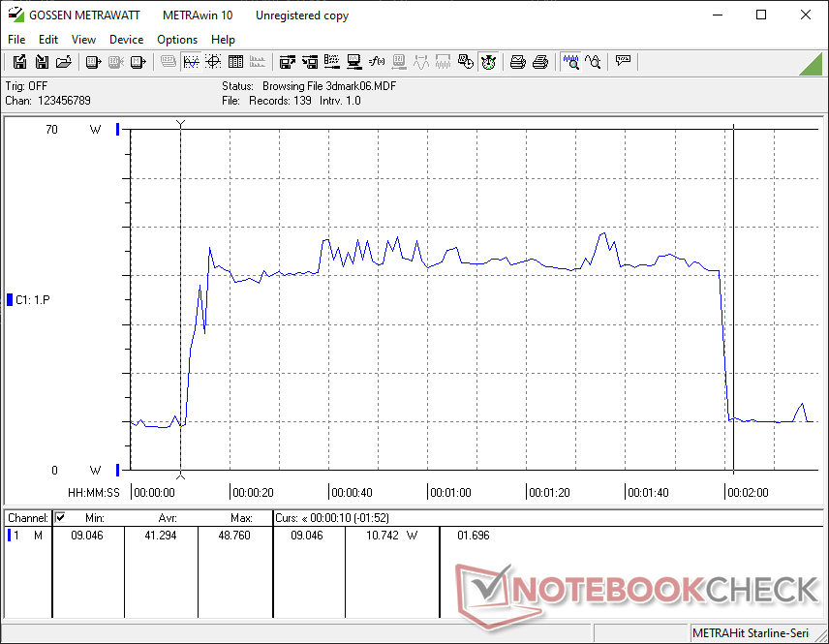Open the data table view icon
This screenshot has height=644, width=829.
tap(235, 62)
